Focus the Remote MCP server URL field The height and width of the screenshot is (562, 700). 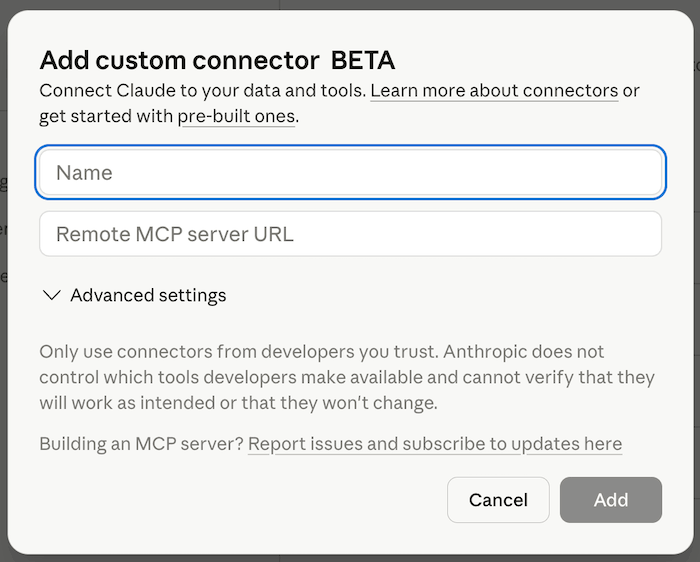tap(350, 234)
